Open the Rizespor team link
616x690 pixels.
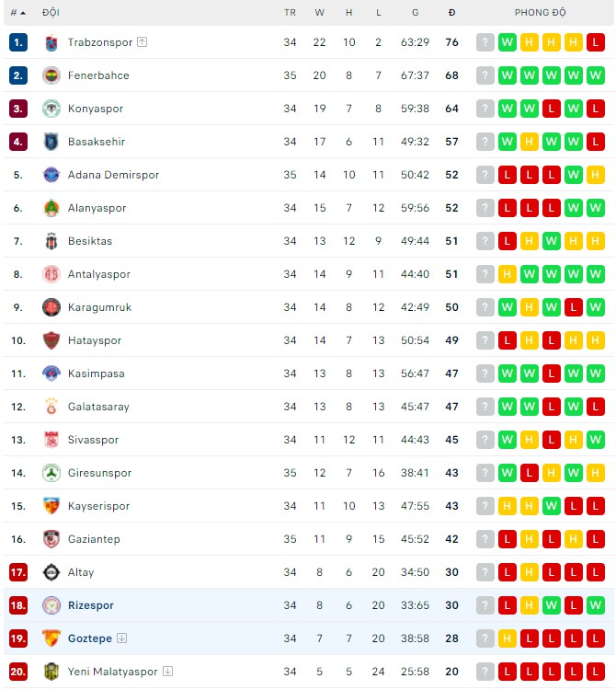click(x=91, y=605)
